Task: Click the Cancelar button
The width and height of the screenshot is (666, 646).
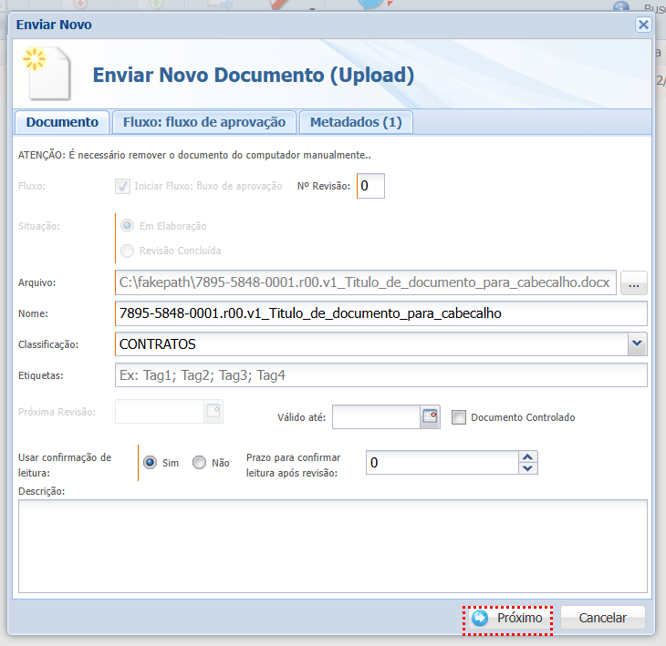Action: point(602,618)
